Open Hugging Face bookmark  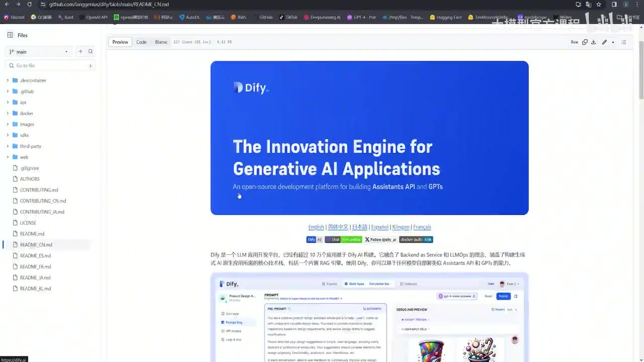point(446,17)
